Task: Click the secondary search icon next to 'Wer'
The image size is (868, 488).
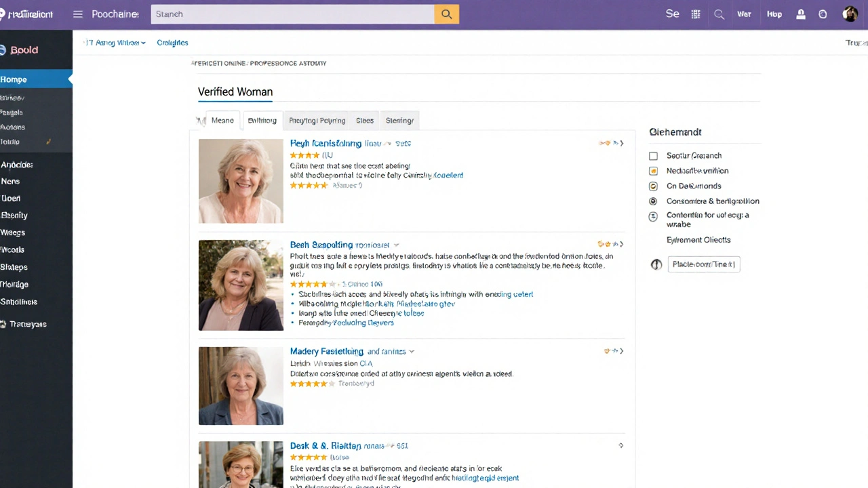Action: (x=719, y=14)
